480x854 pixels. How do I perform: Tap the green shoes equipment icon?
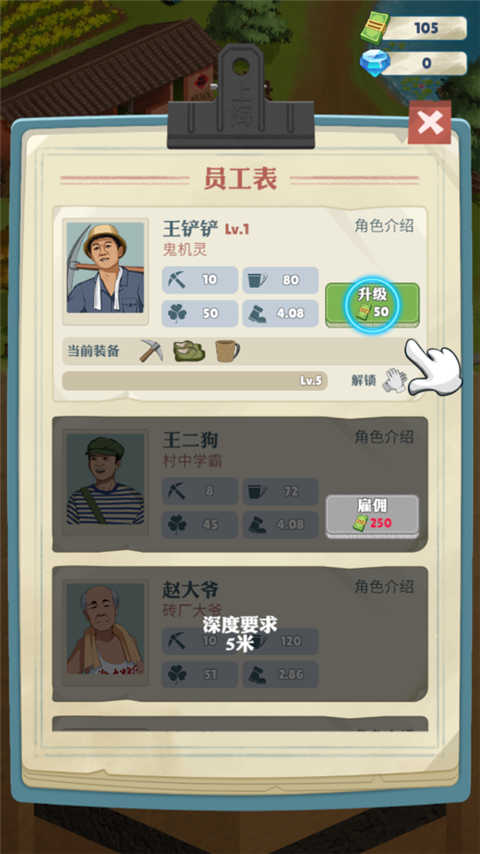point(189,351)
